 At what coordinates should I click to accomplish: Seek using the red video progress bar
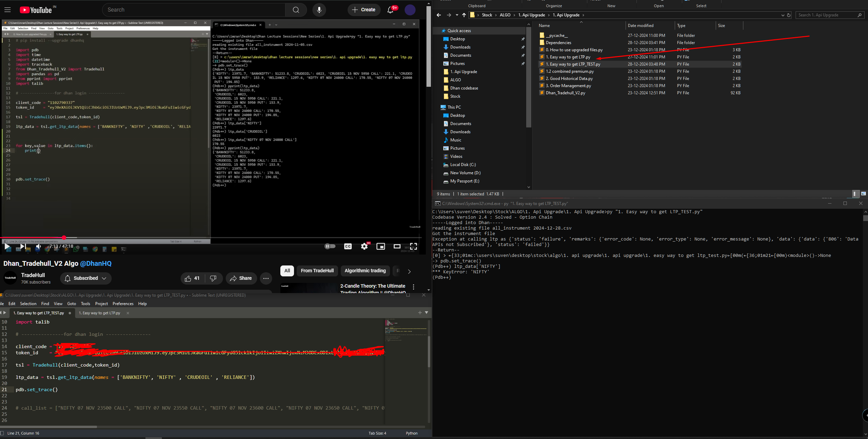pos(211,237)
